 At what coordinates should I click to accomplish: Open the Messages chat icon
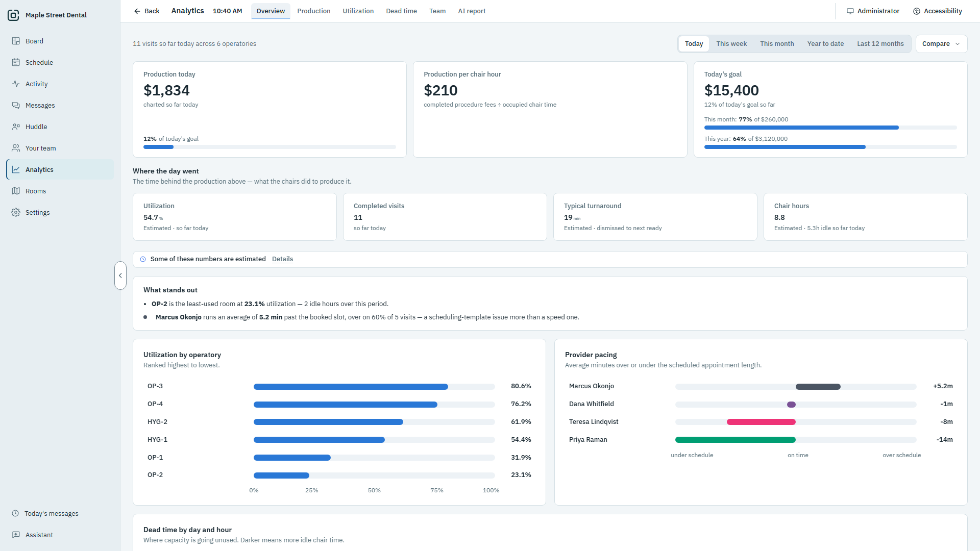(16, 105)
